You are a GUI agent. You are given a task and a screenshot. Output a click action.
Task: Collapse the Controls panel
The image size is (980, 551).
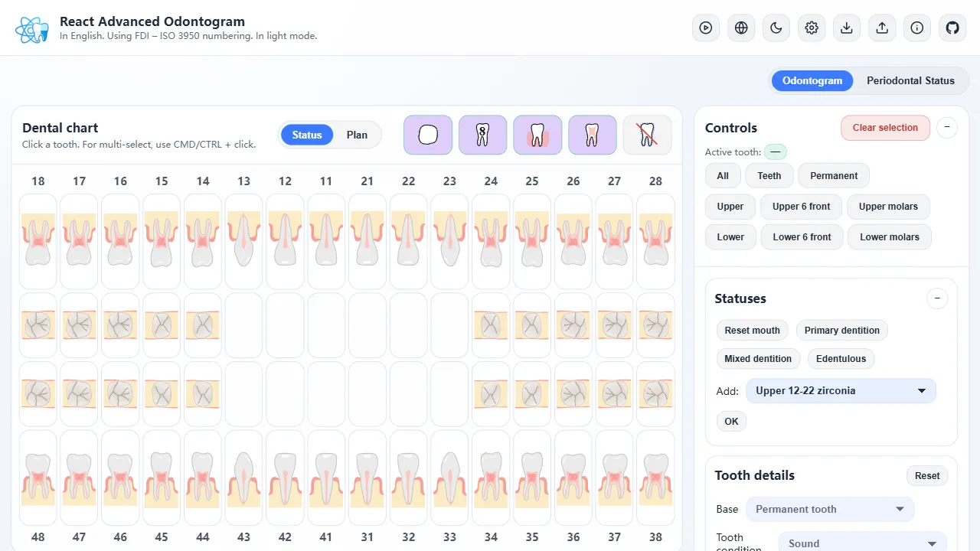947,128
